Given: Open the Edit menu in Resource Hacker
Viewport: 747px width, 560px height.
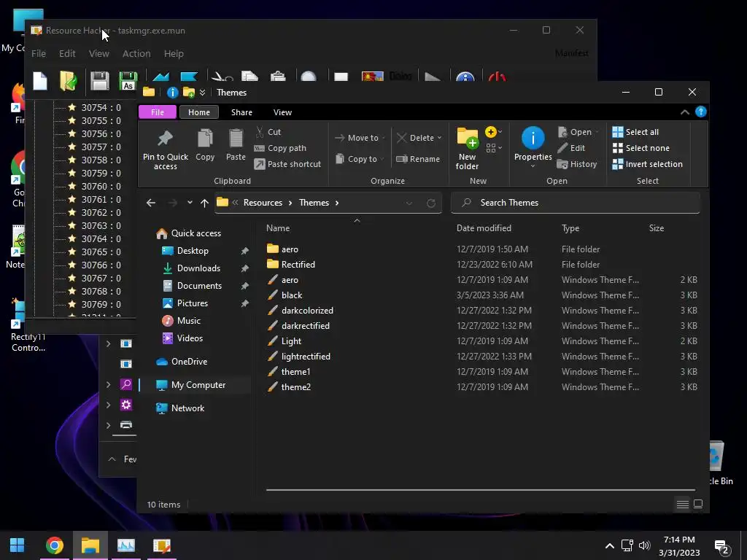Looking at the screenshot, I should pos(67,54).
